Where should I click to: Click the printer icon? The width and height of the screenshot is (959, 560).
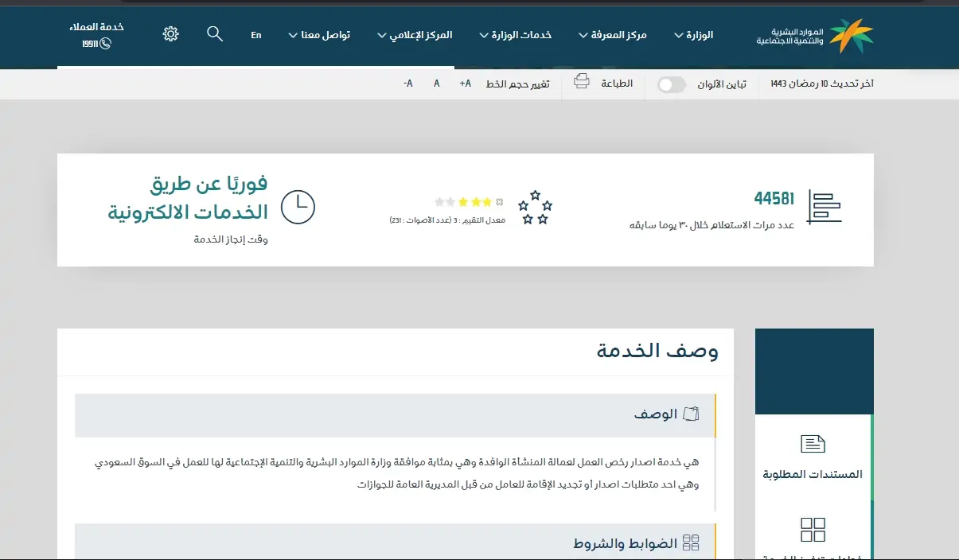tap(582, 81)
